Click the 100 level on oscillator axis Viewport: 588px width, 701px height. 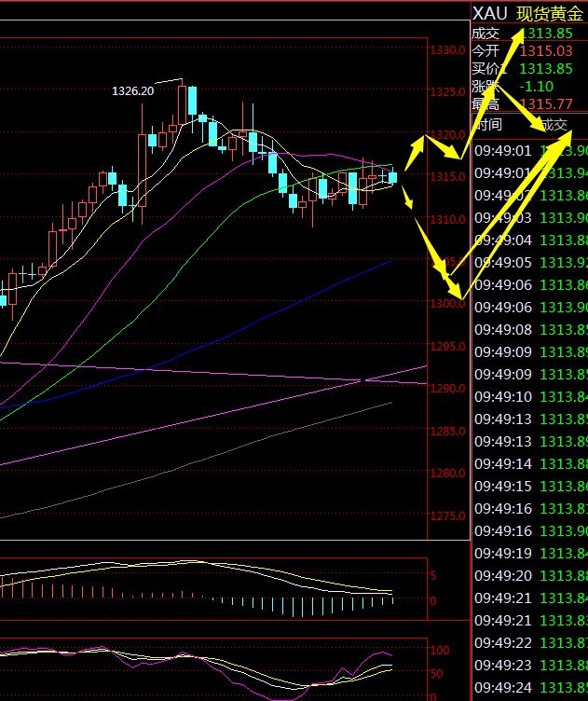(440, 650)
